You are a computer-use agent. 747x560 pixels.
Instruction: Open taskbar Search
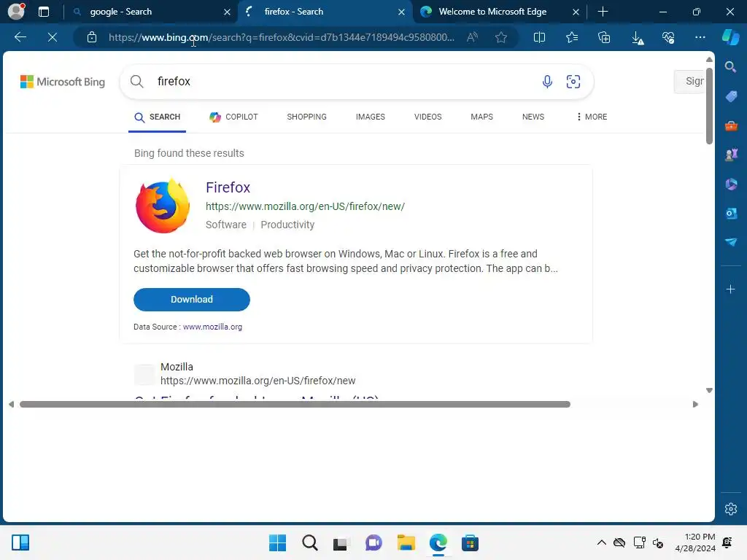[309, 542]
